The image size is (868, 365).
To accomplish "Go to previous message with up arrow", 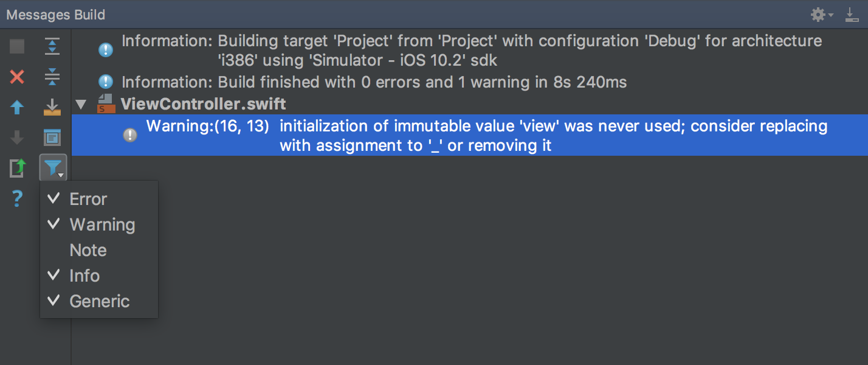I will pyautogui.click(x=17, y=108).
